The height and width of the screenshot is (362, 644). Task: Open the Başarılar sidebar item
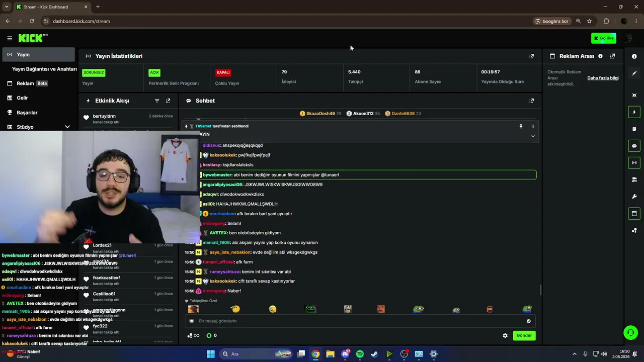38,113
